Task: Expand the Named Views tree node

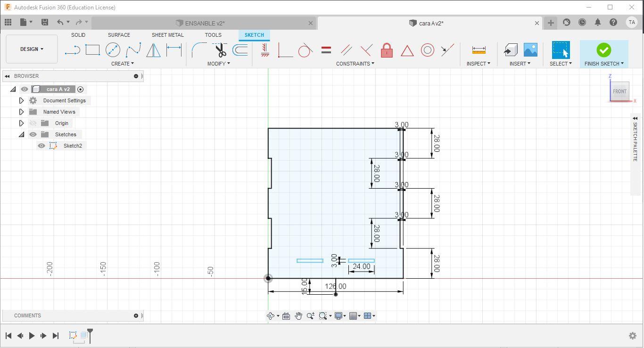Action: point(21,112)
